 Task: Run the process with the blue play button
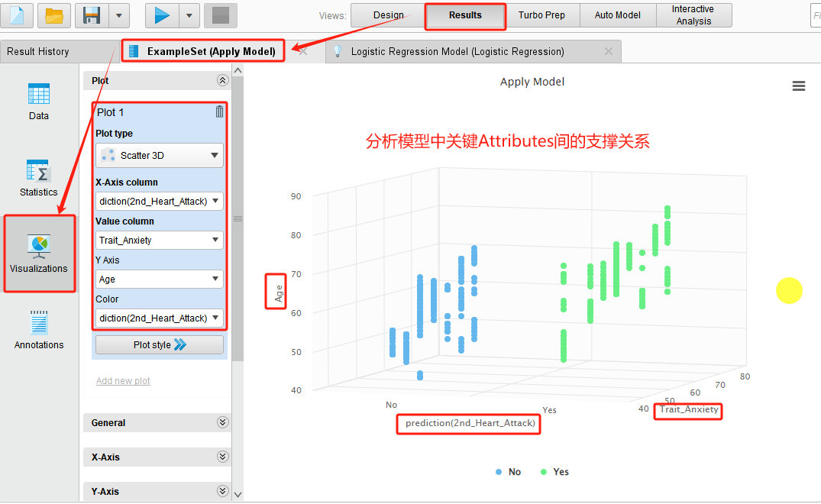(x=162, y=15)
